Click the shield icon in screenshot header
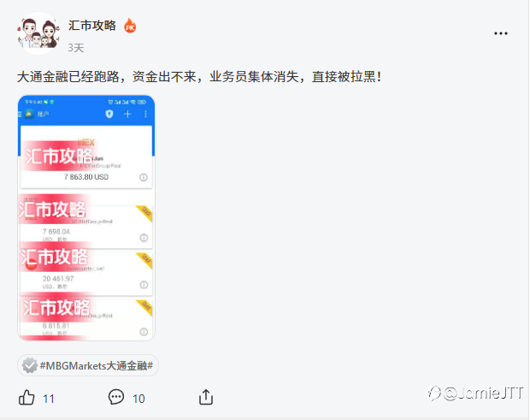The height and width of the screenshot is (420, 530). click(109, 114)
